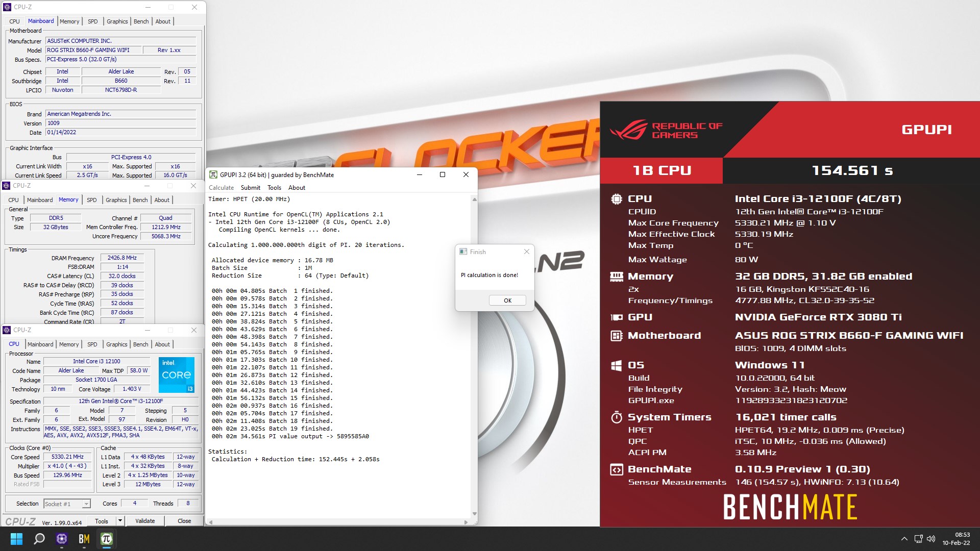Open Bench tab in top CPU-Z
The image size is (980, 551).
coord(141,21)
